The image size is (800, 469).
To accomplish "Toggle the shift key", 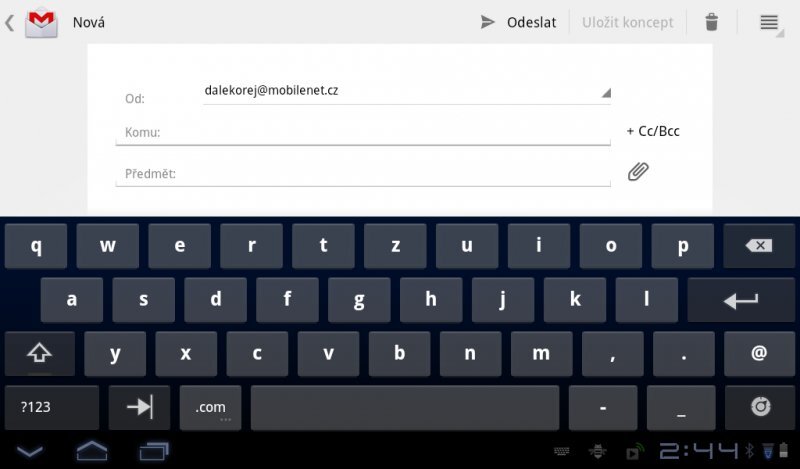I will pos(40,354).
